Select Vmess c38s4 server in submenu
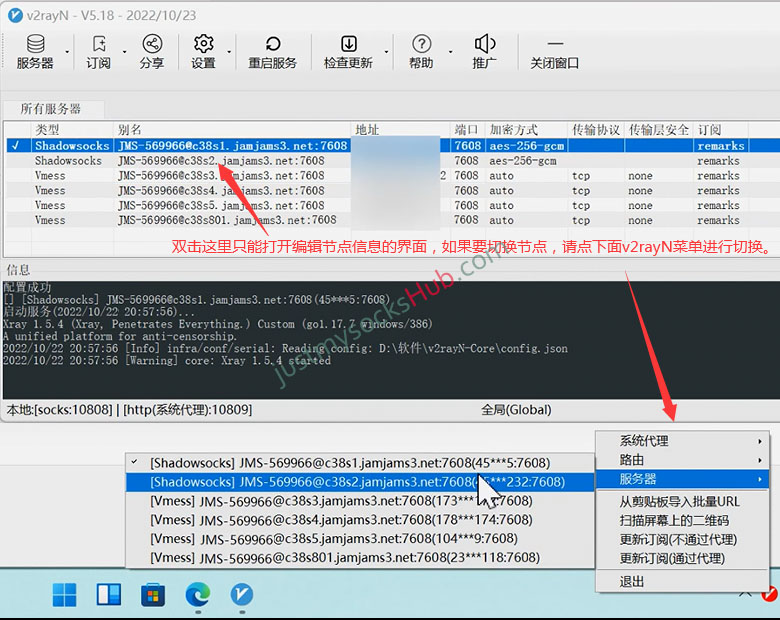This screenshot has height=620, width=780. 360,519
